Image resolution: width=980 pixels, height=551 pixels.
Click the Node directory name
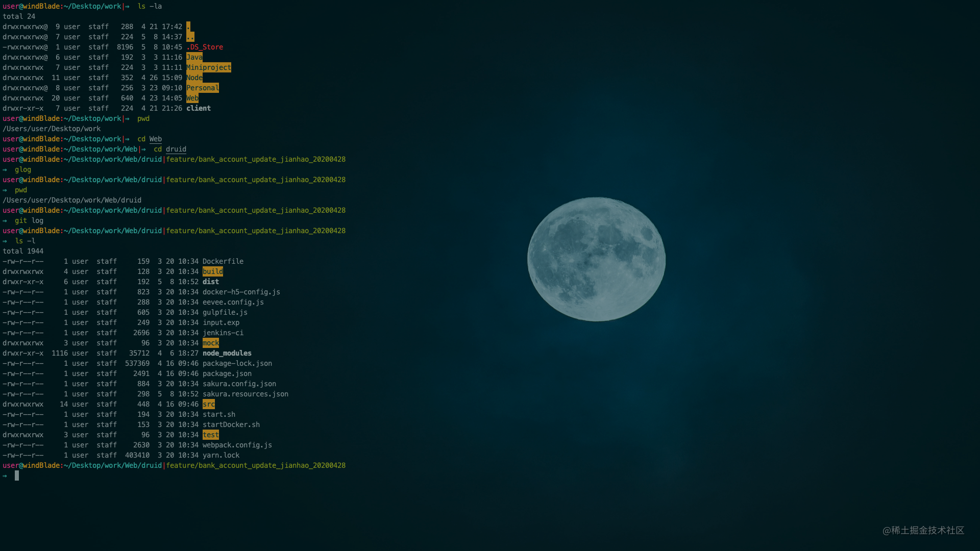click(194, 78)
